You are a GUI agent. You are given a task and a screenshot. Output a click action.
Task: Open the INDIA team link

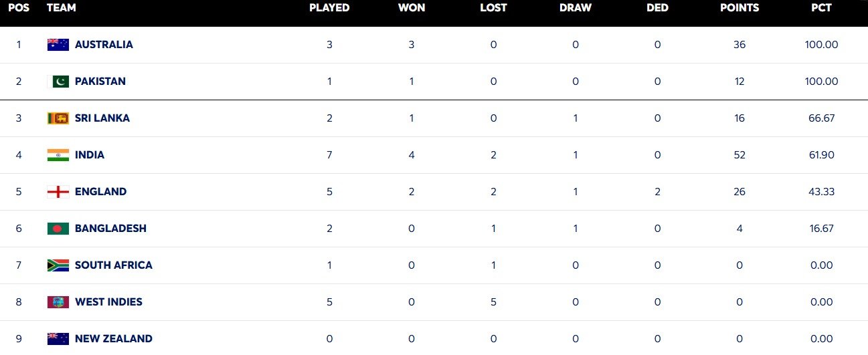[90, 155]
